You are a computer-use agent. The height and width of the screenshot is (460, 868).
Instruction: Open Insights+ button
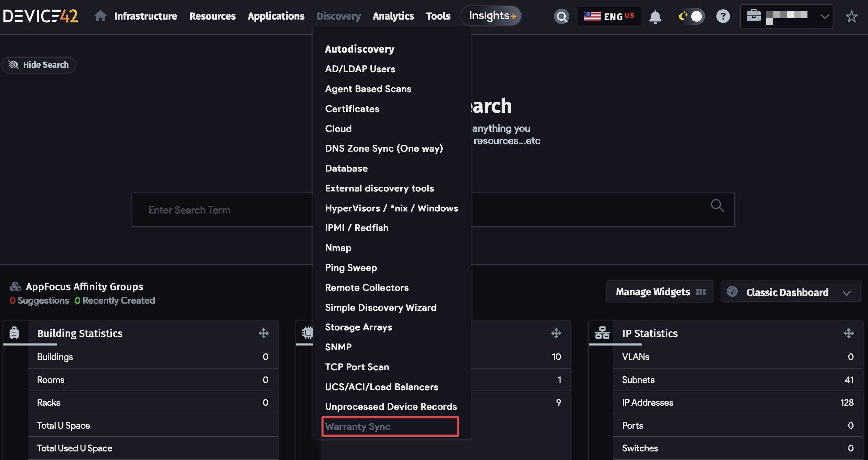pyautogui.click(x=491, y=16)
